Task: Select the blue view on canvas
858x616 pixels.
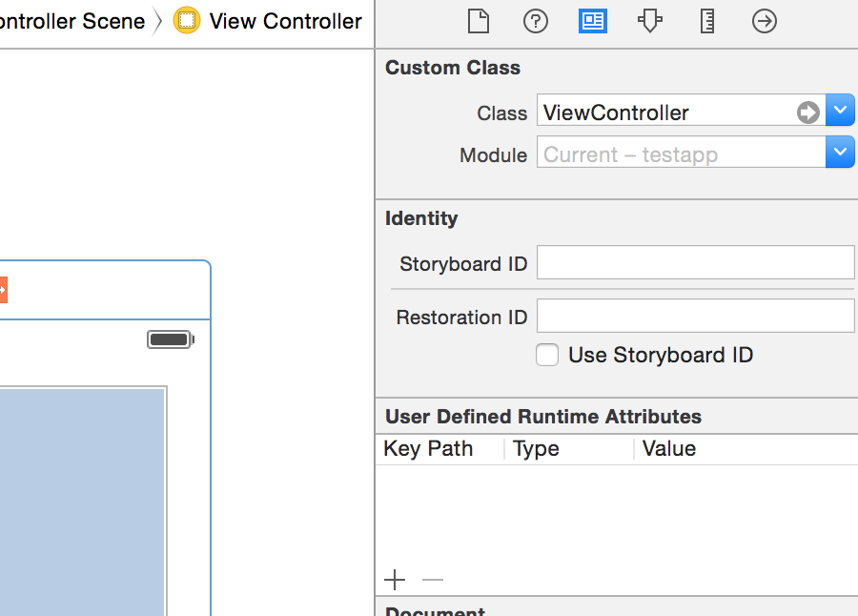Action: tap(82, 496)
